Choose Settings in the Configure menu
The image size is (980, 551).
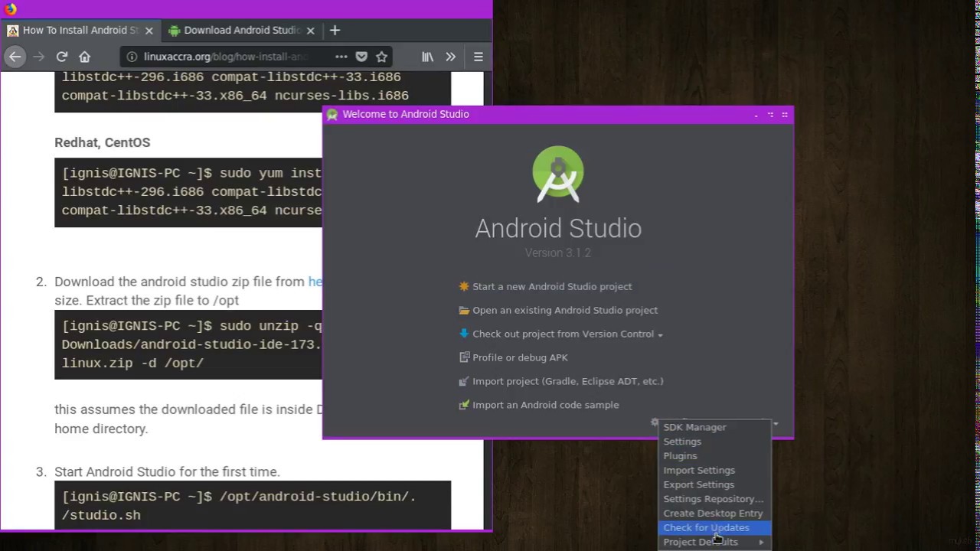click(682, 442)
